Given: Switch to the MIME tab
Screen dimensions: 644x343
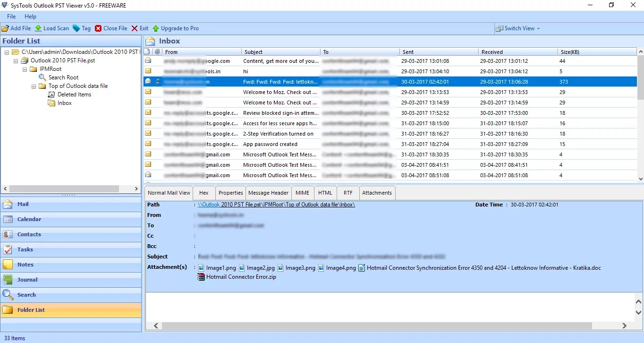Looking at the screenshot, I should click(x=302, y=193).
